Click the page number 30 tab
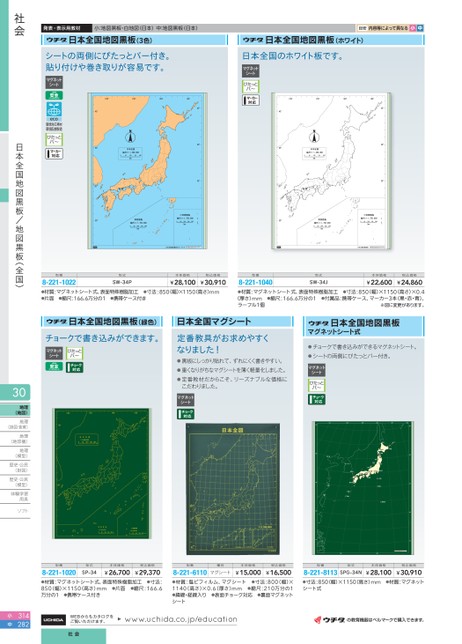This screenshot has height=644, width=462. (15, 393)
